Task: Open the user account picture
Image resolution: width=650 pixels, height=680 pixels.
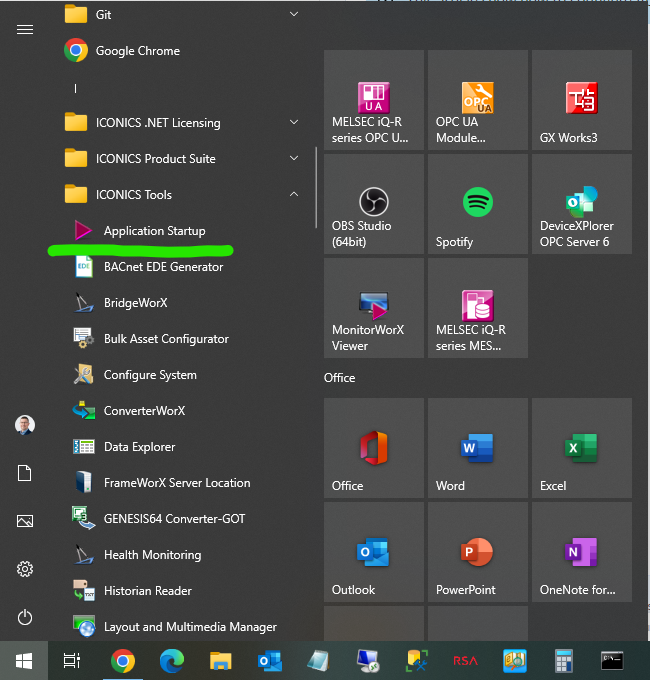Action: click(x=25, y=425)
